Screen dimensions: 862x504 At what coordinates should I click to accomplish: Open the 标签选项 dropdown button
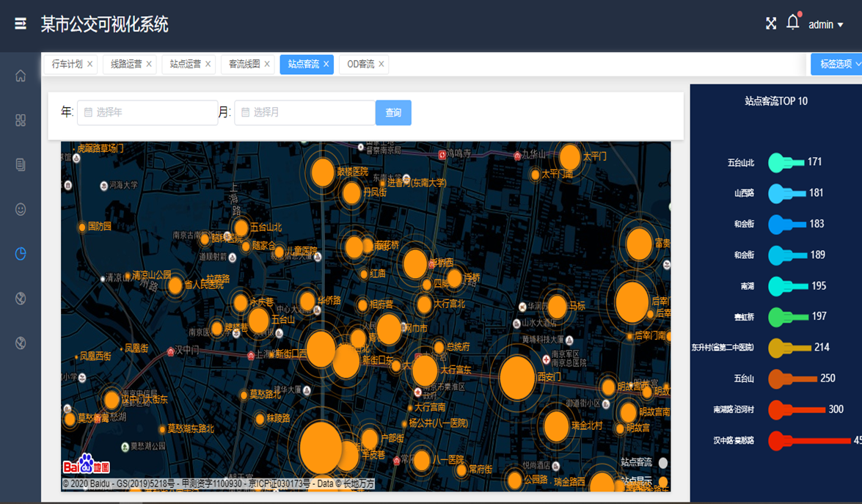pyautogui.click(x=837, y=65)
